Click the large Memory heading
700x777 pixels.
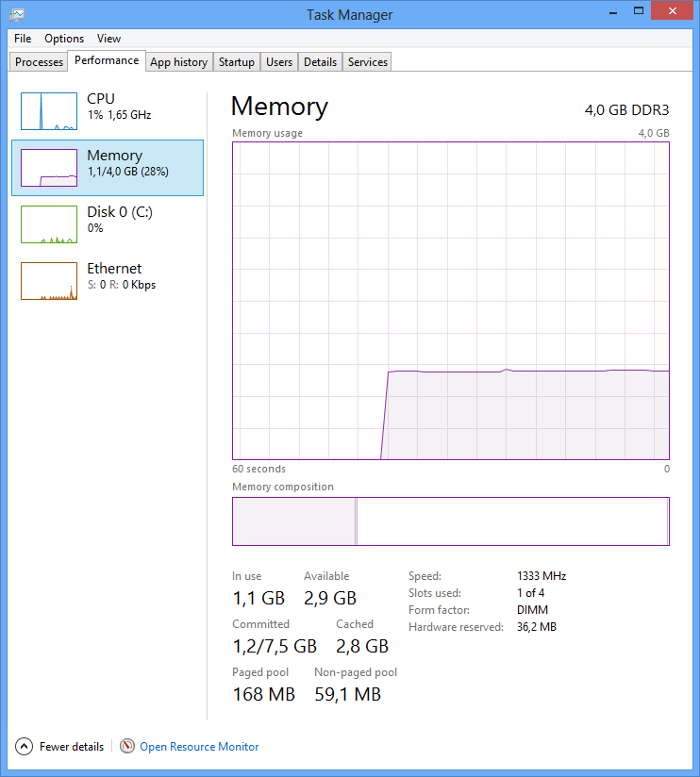[279, 107]
